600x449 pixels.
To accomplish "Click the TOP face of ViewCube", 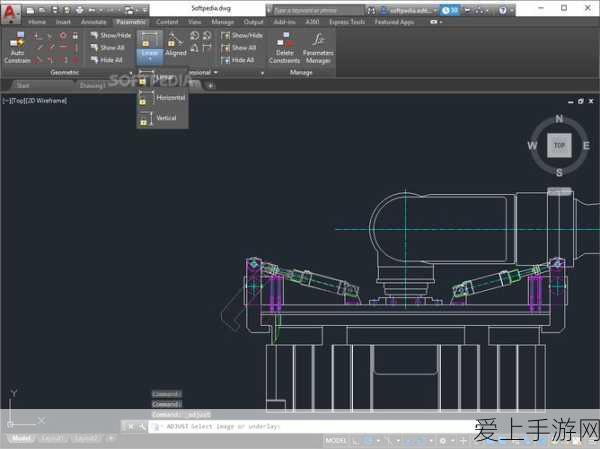I will (559, 145).
